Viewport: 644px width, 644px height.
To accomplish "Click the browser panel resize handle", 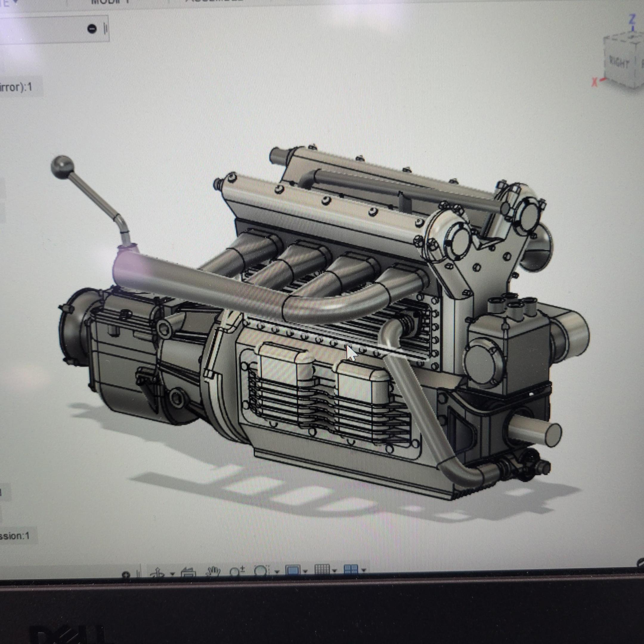I will (x=106, y=29).
